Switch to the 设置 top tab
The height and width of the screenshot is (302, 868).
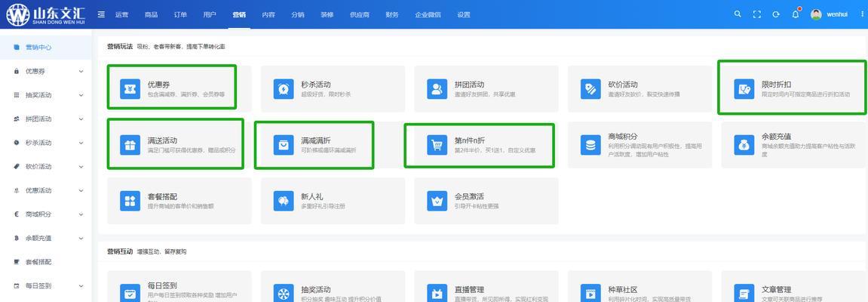[x=464, y=15]
